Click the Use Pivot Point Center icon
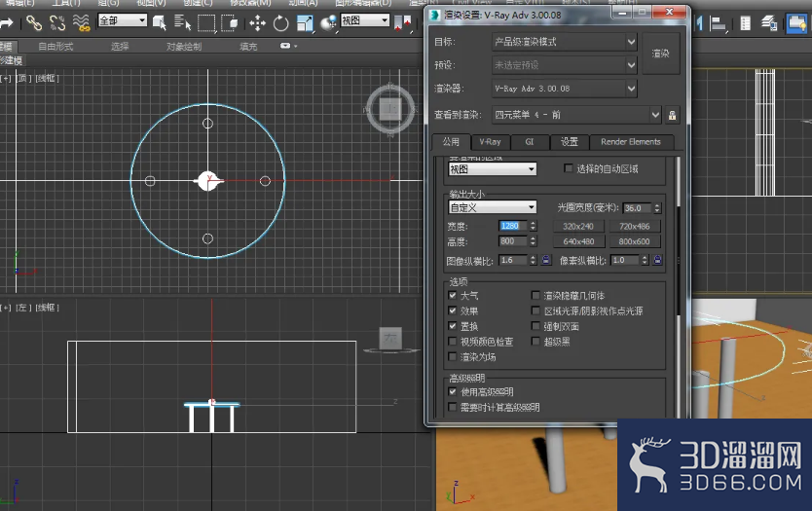The image size is (812, 511). click(403, 22)
